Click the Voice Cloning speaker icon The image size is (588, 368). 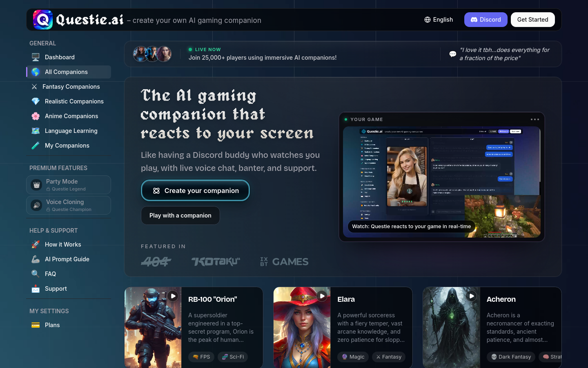pyautogui.click(x=36, y=205)
